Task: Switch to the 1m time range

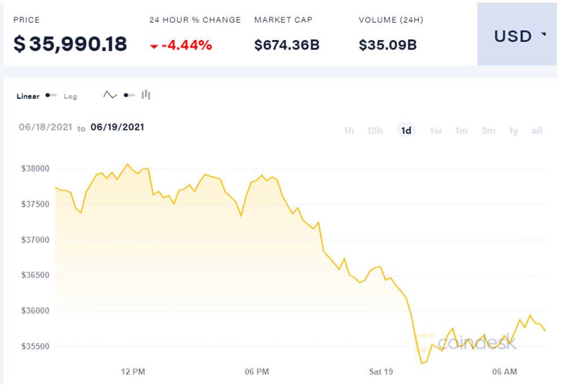Action: 461,131
